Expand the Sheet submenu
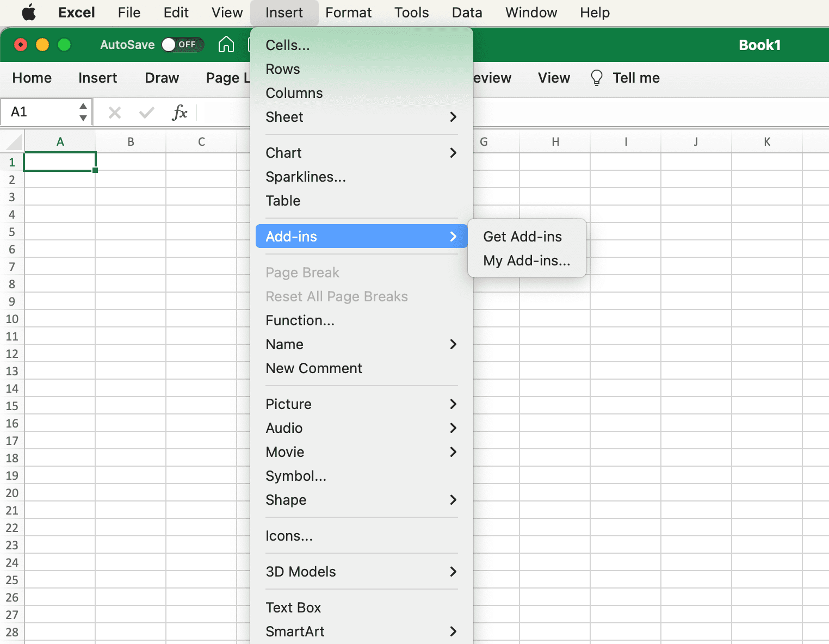Image resolution: width=829 pixels, height=644 pixels. pos(453,117)
